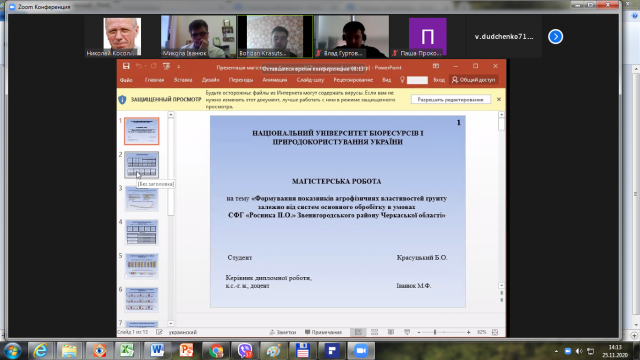Switch to the Вид ribbon tab
The height and width of the screenshot is (360, 640).
pyautogui.click(x=387, y=80)
